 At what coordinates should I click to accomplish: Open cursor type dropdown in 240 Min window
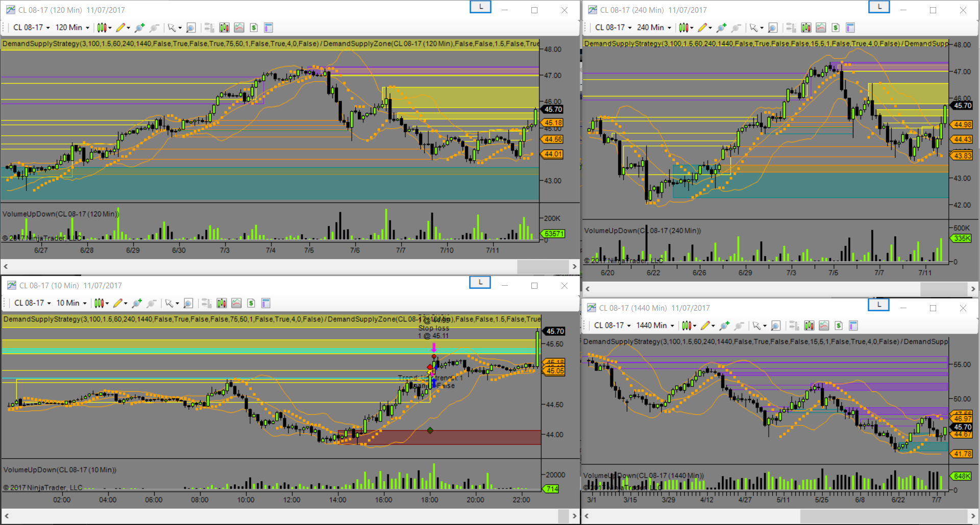pyautogui.click(x=762, y=28)
